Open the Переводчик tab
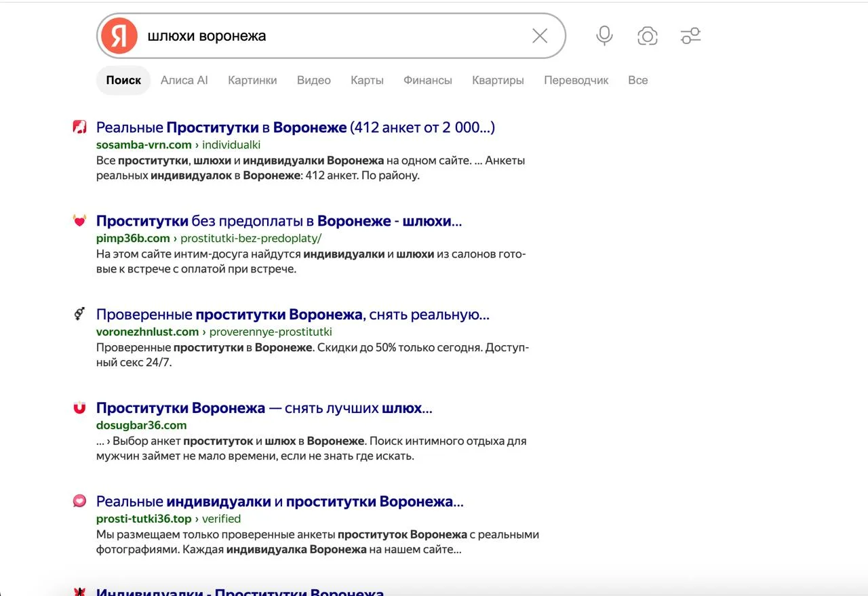This screenshot has width=868, height=596. [576, 80]
